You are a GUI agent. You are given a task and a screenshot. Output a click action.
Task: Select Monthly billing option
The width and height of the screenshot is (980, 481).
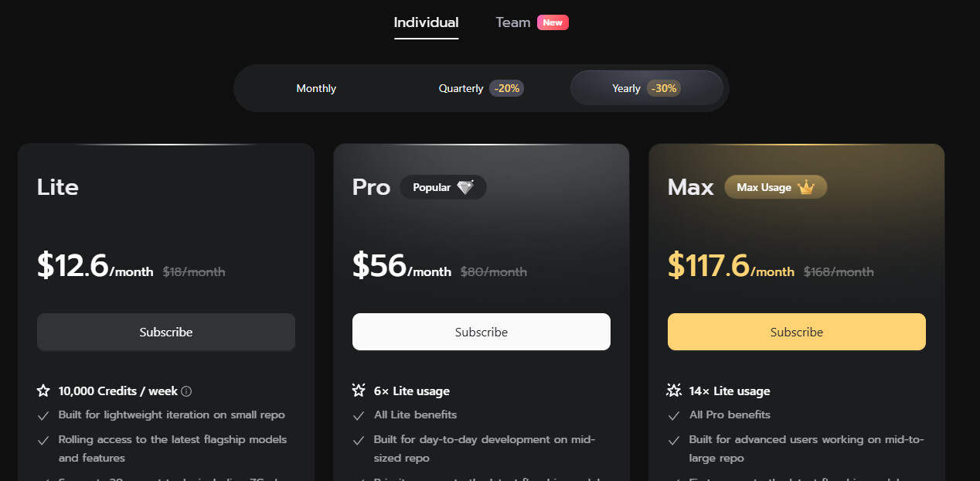[x=316, y=88]
